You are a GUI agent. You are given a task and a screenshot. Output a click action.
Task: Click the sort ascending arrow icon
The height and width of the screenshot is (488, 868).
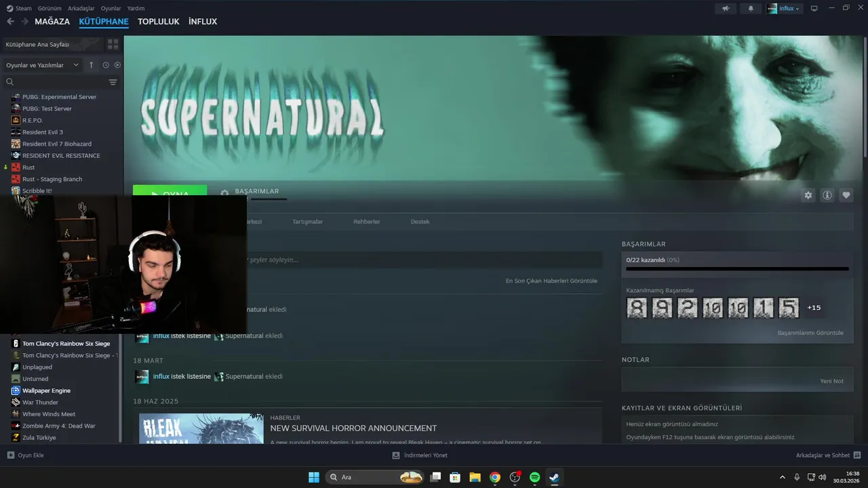(92, 65)
